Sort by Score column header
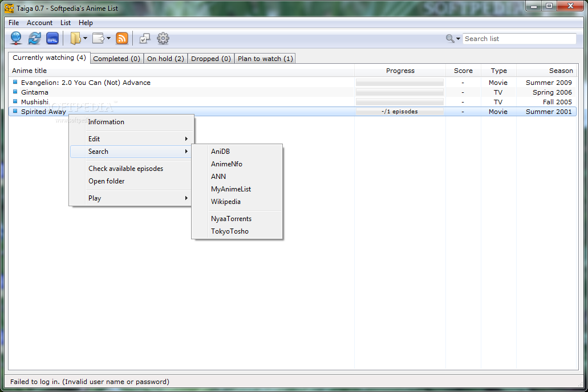This screenshot has height=392, width=588. (463, 71)
